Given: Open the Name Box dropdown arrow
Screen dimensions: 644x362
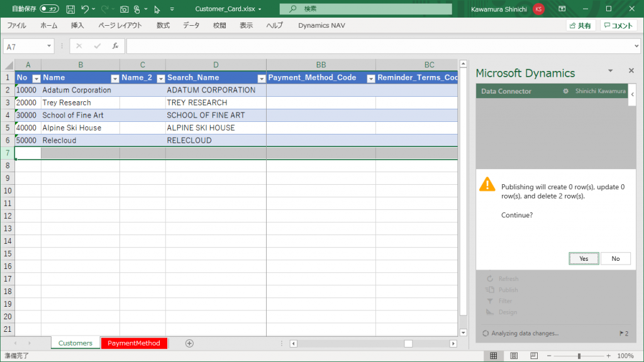Looking at the screenshot, I should pyautogui.click(x=49, y=46).
